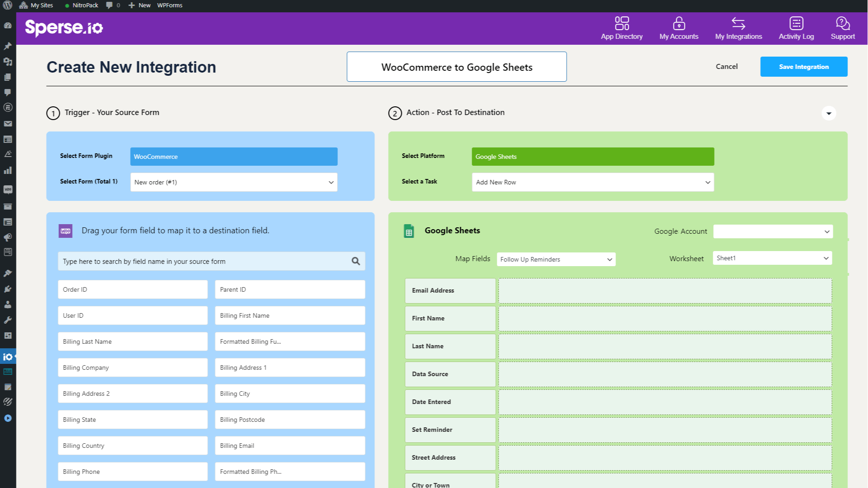Open the App Directory icon
Image resolution: width=868 pixels, height=488 pixels.
pyautogui.click(x=621, y=23)
